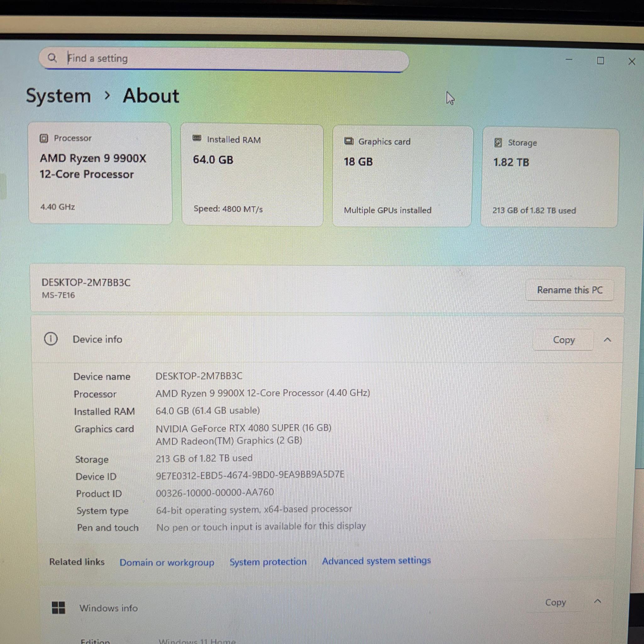Open Advanced system settings link
Viewport: 644px width, 644px height.
click(376, 561)
